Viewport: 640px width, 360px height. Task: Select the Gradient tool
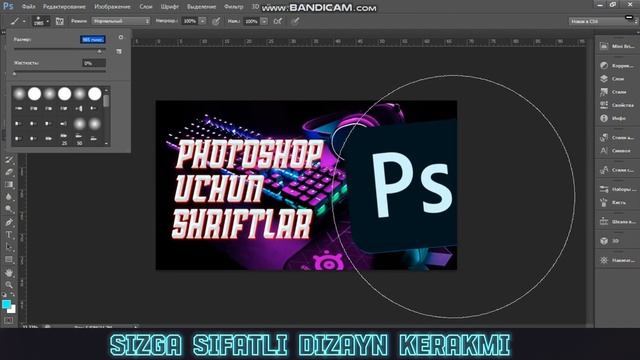(9, 184)
